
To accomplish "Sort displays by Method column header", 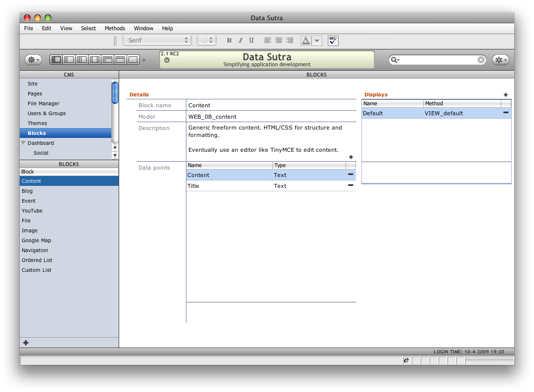I will tap(462, 103).
